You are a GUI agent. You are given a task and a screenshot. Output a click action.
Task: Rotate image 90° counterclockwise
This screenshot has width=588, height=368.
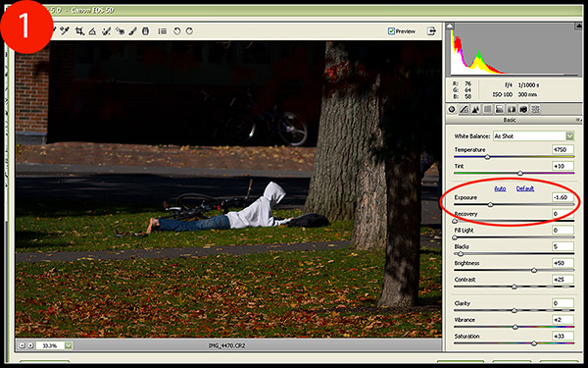176,31
